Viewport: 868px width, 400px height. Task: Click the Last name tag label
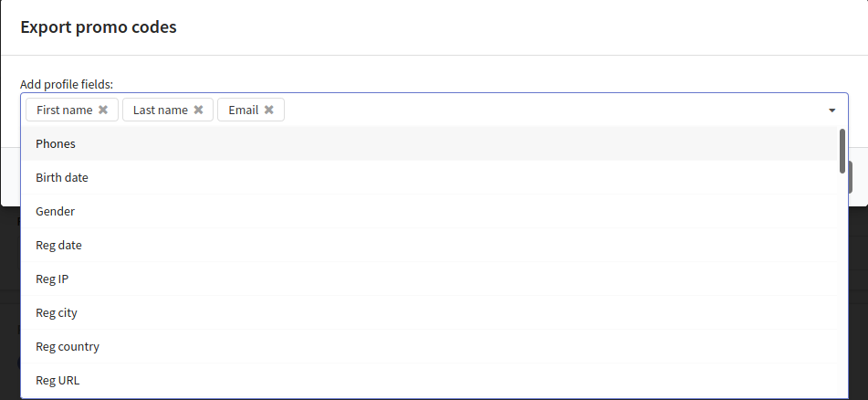160,110
